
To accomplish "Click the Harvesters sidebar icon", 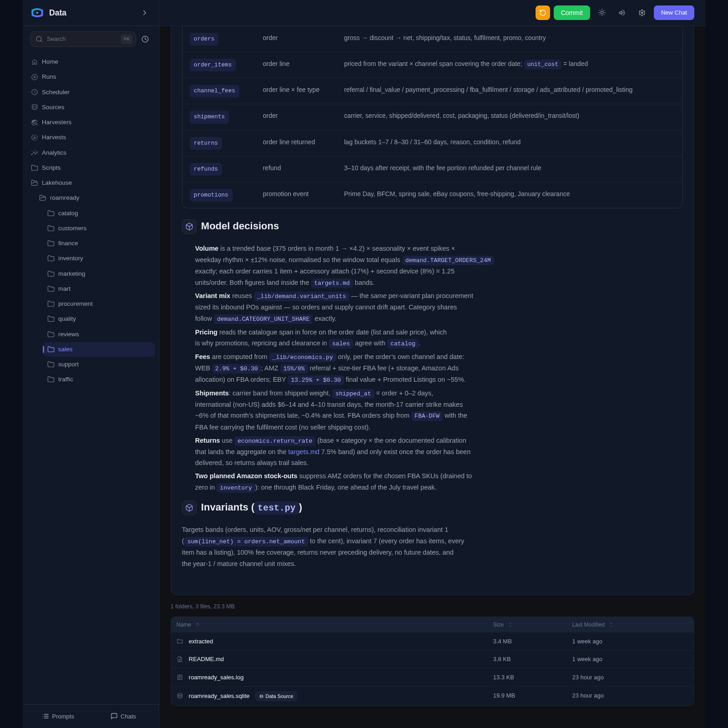I will coord(35,122).
